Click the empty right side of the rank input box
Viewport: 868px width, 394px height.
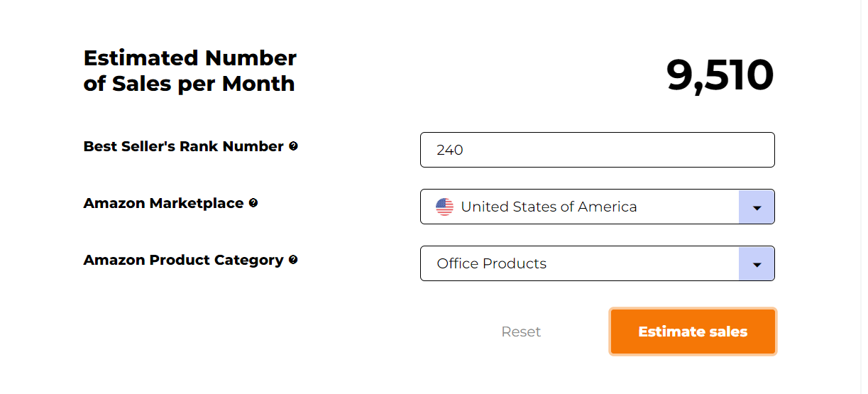[x=674, y=150]
